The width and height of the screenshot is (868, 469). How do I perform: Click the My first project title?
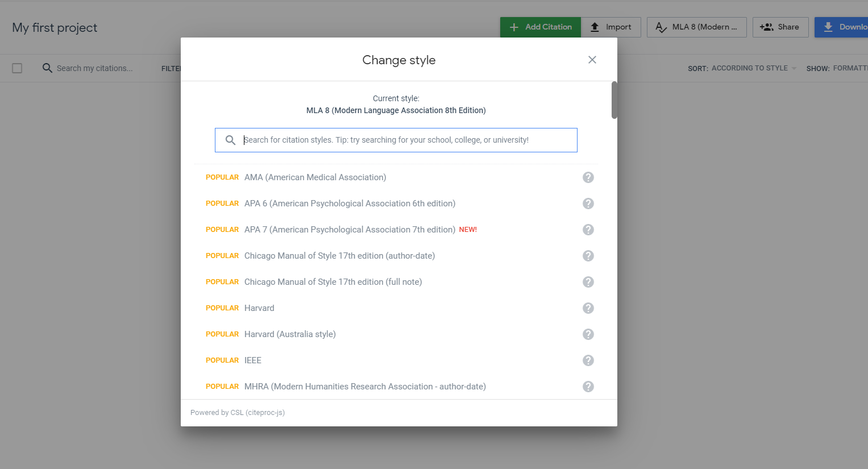[55, 27]
